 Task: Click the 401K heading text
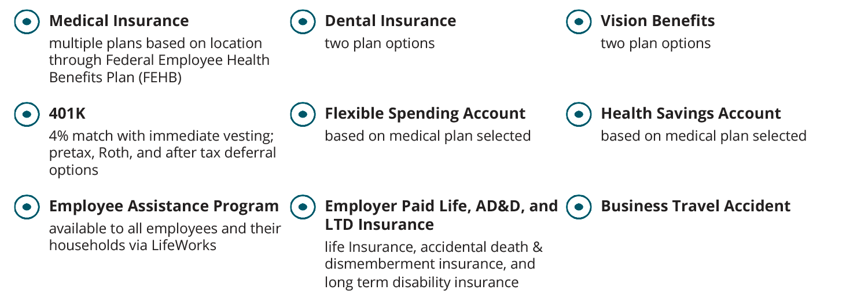click(x=67, y=113)
